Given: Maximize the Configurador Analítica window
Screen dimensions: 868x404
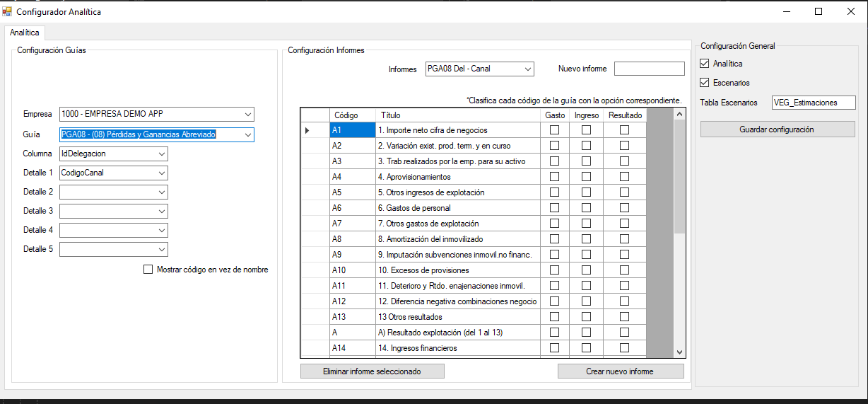Looking at the screenshot, I should 819,11.
